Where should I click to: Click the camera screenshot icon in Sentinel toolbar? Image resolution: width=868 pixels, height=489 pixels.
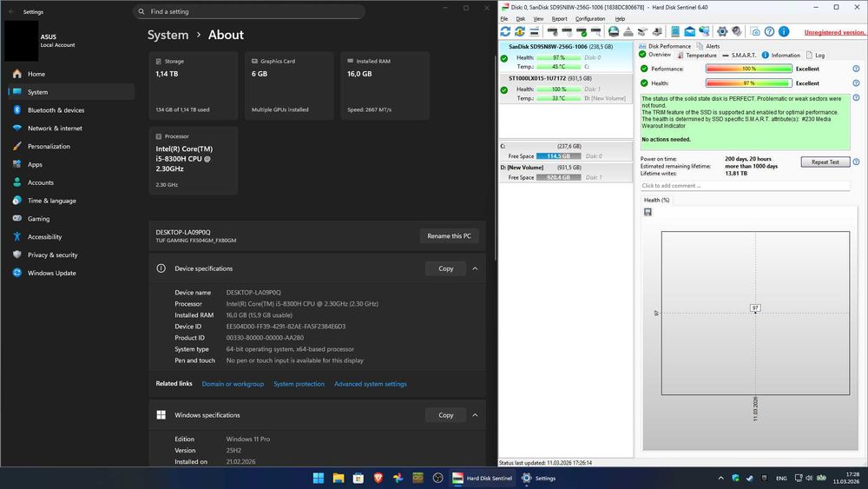(755, 31)
